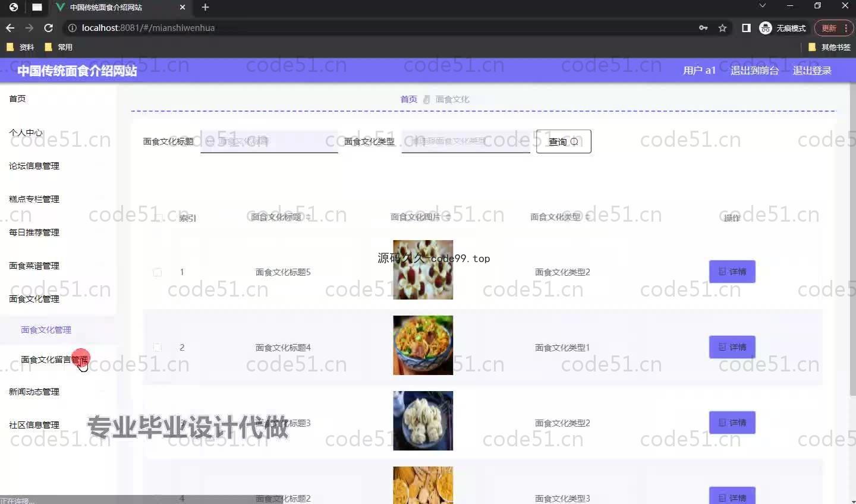The height and width of the screenshot is (504, 856).
Task: Click the 面食文化 breadcrumb text
Action: pyautogui.click(x=452, y=99)
